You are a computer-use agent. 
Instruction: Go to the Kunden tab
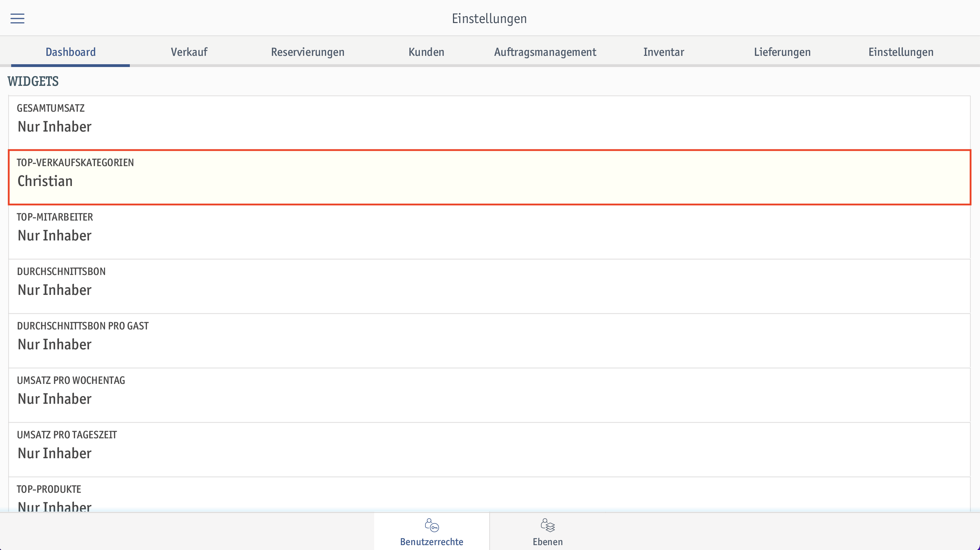point(426,52)
